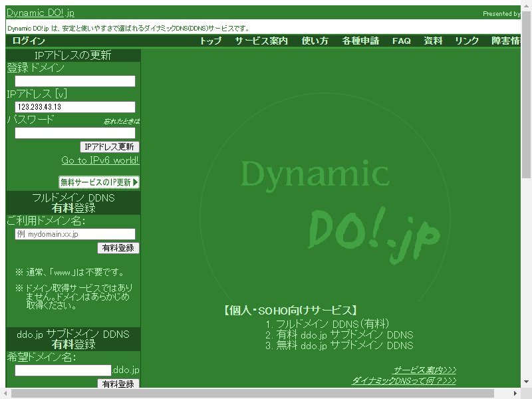The width and height of the screenshot is (532, 399).
Task: Open the ダイナミックDNSって何？>>> link
Action: pyautogui.click(x=404, y=380)
